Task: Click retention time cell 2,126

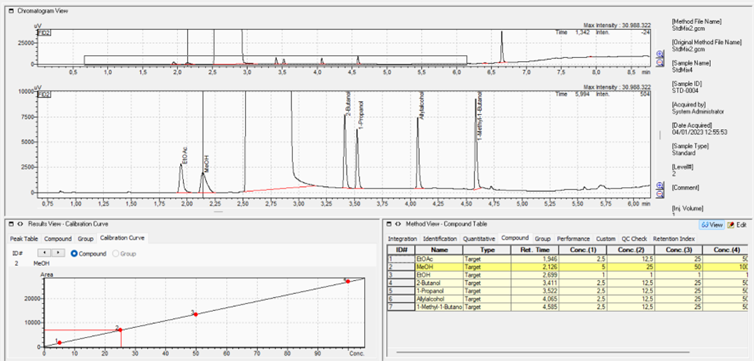Action: click(535, 266)
